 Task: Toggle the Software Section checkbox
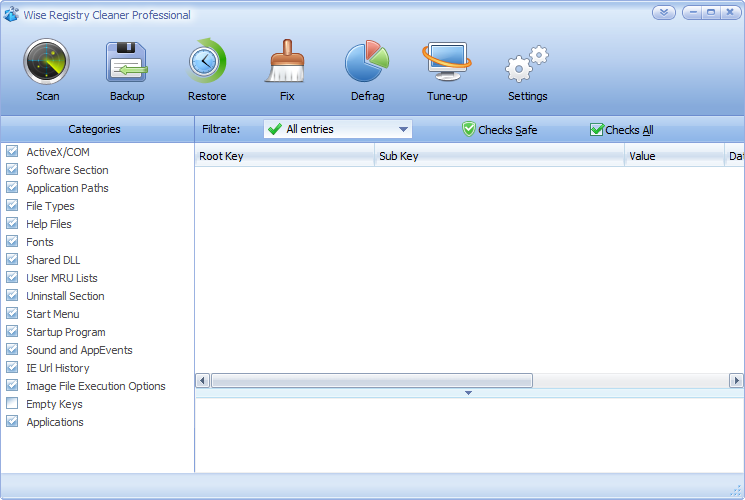12,170
